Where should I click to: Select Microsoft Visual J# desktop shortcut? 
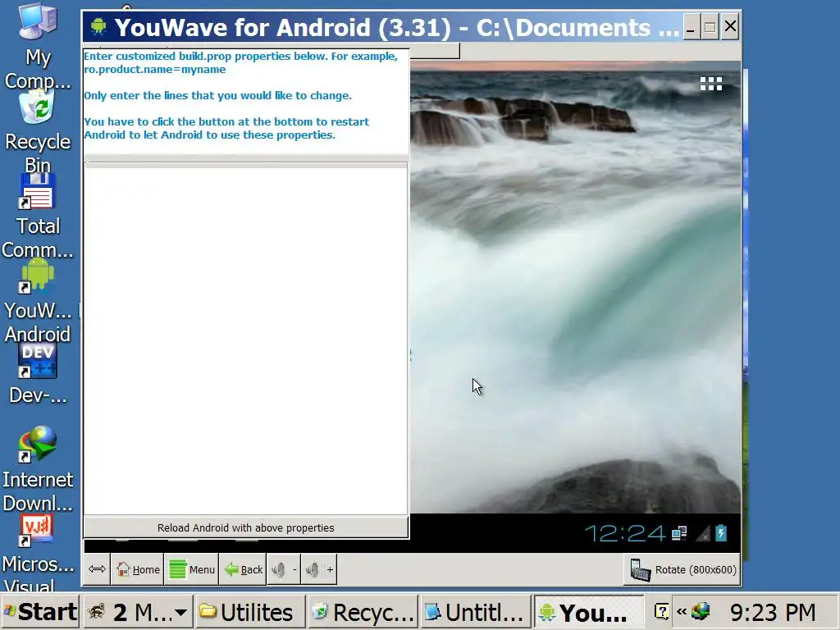coord(38,553)
